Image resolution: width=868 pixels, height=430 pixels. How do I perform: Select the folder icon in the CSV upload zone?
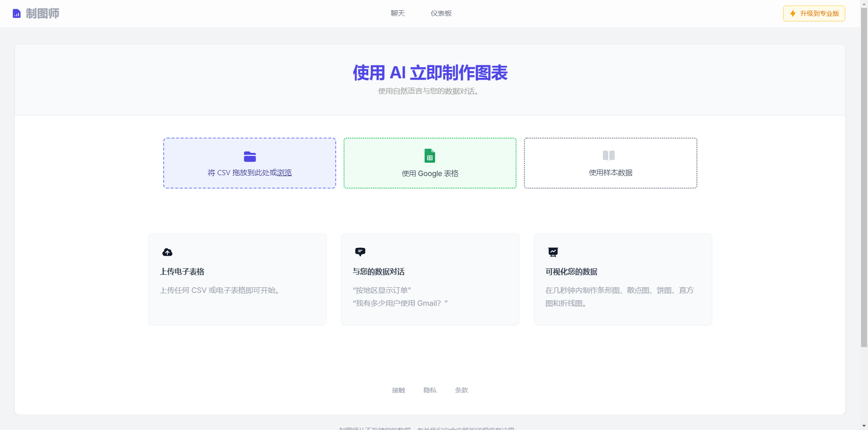click(249, 157)
